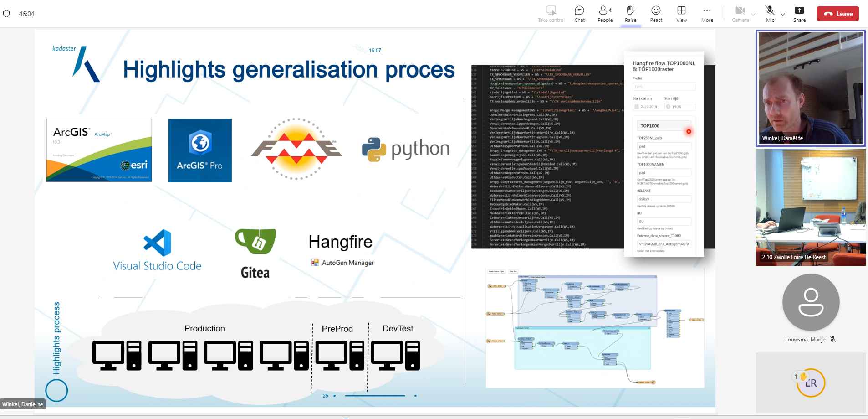This screenshot has height=419, width=868.
Task: Open the View layout options
Action: click(x=681, y=14)
